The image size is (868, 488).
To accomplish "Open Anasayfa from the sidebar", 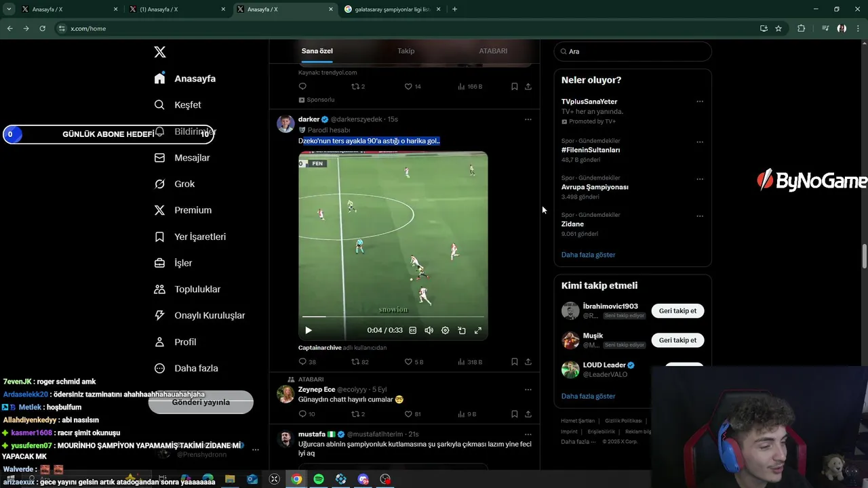I will coord(185,79).
